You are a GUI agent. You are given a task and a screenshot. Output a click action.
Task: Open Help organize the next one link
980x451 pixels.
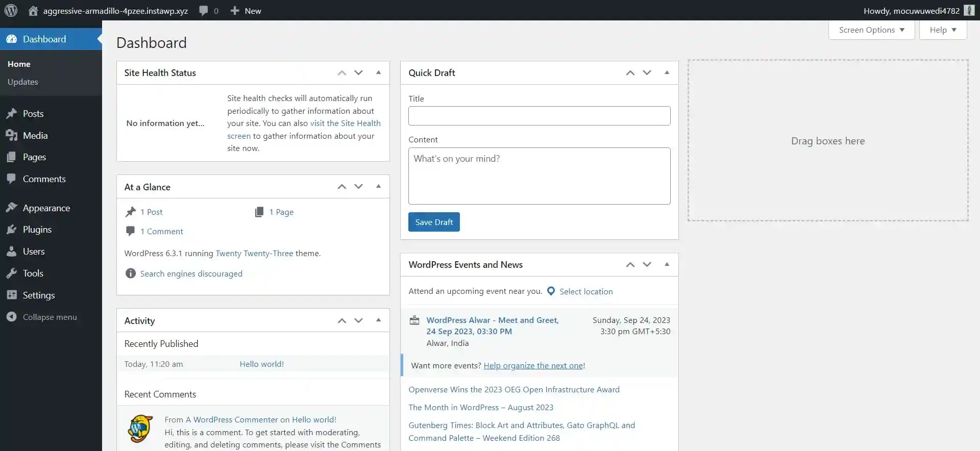[533, 365]
